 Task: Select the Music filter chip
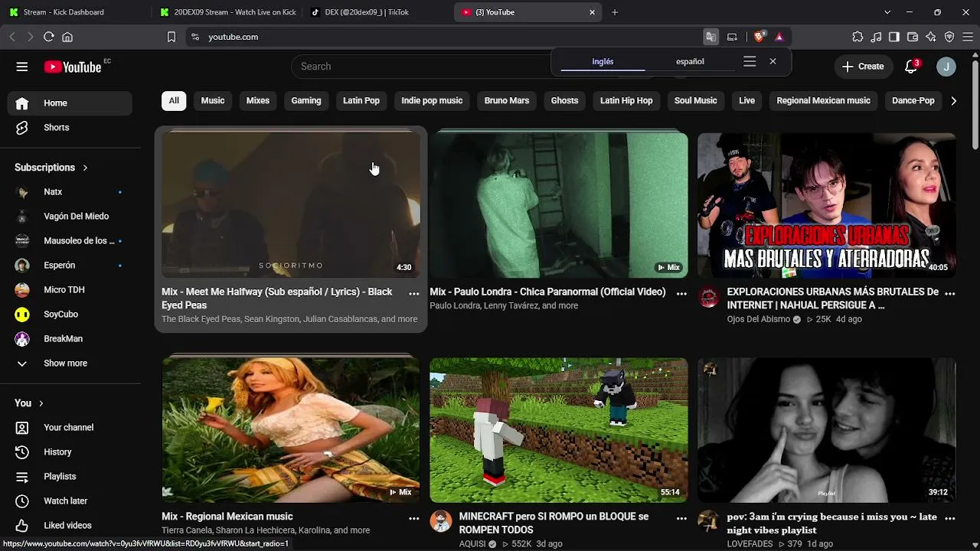(213, 101)
